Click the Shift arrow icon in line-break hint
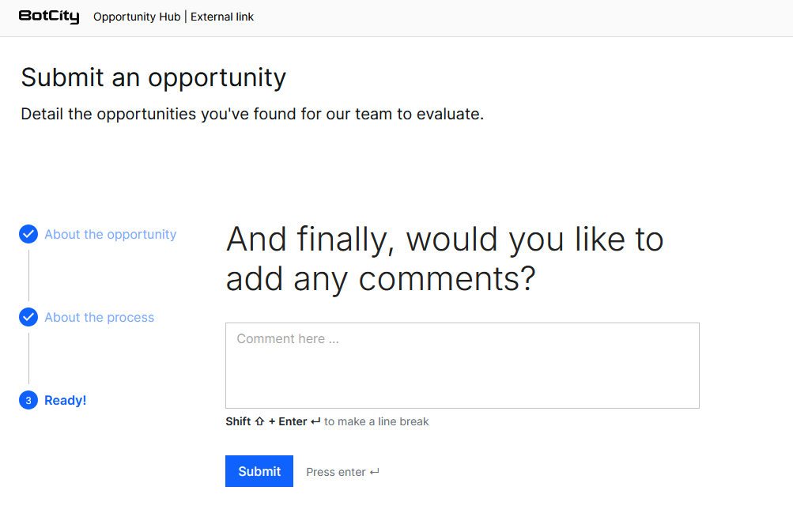This screenshot has height=532, width=793. pyautogui.click(x=259, y=421)
